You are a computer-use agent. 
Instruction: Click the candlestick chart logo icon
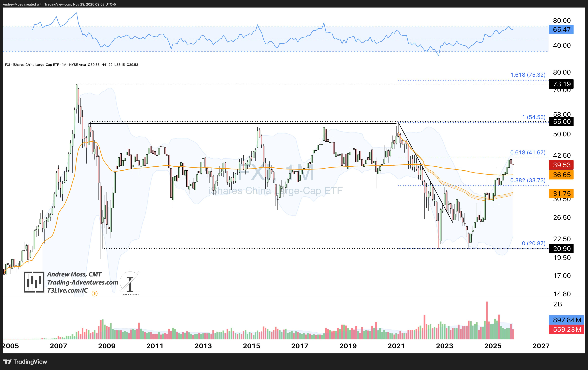click(34, 282)
